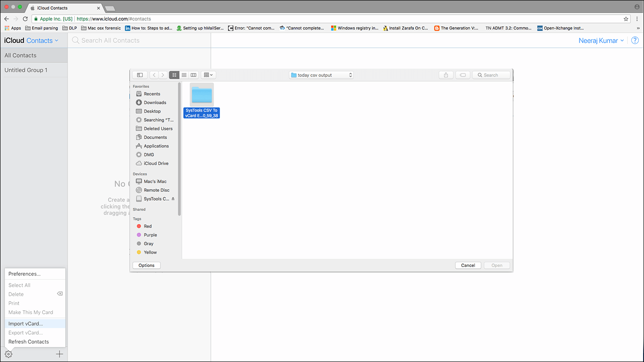
Task: Toggle the file dialog sidebar button
Action: (x=140, y=75)
